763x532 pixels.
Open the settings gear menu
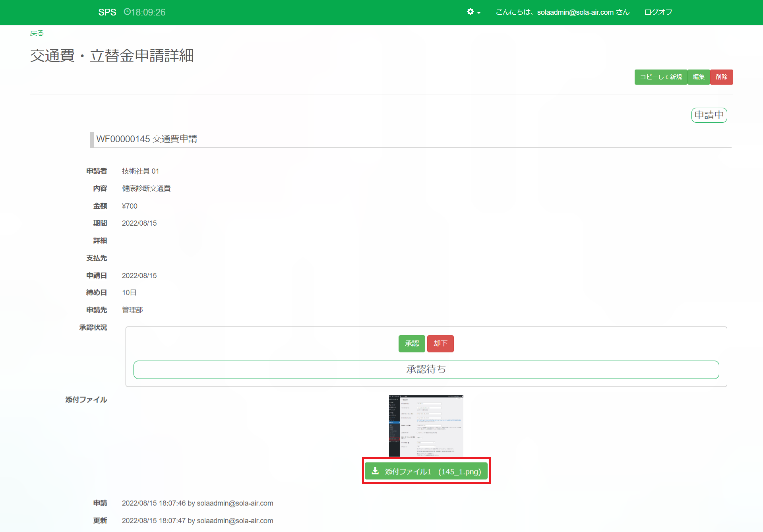[471, 12]
